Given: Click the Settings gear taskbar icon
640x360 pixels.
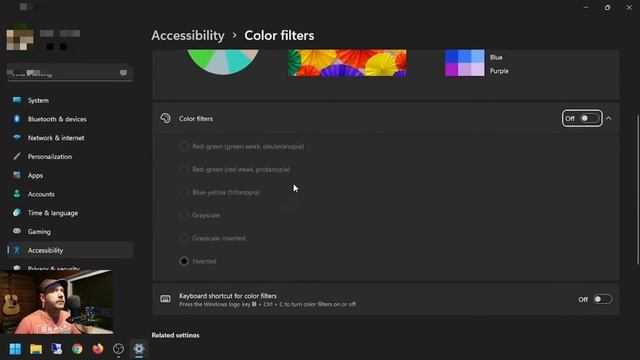Looking at the screenshot, I should [x=139, y=349].
